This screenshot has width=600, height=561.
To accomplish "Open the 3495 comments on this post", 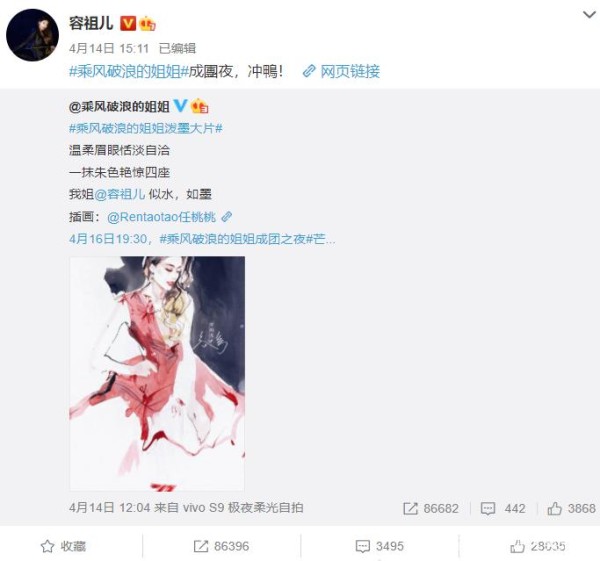I will click(x=380, y=546).
